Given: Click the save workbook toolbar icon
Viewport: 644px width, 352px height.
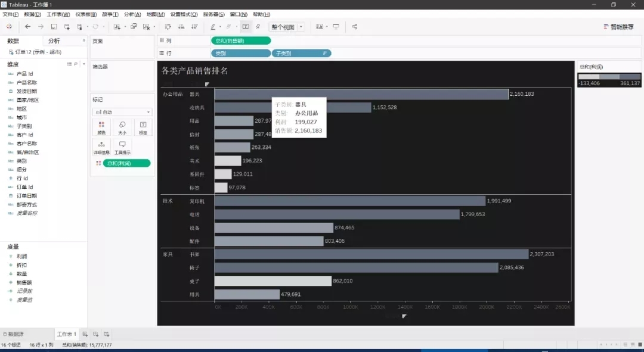Looking at the screenshot, I should point(54,27).
